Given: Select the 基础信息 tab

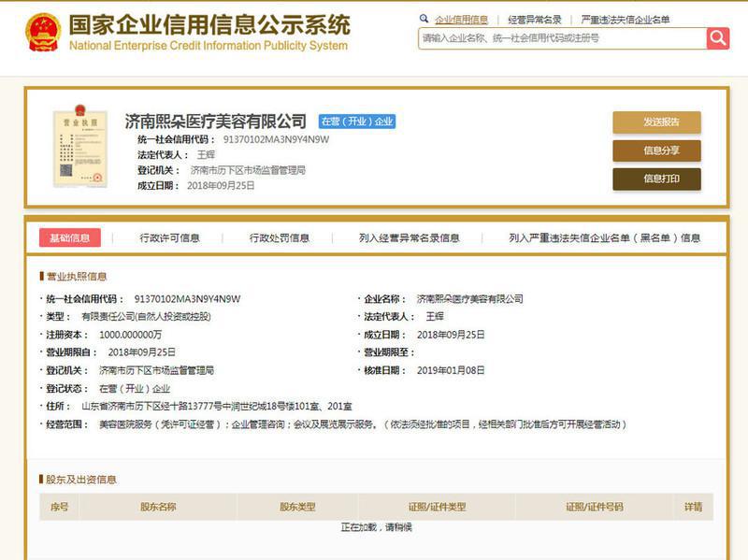Looking at the screenshot, I should pyautogui.click(x=69, y=237).
